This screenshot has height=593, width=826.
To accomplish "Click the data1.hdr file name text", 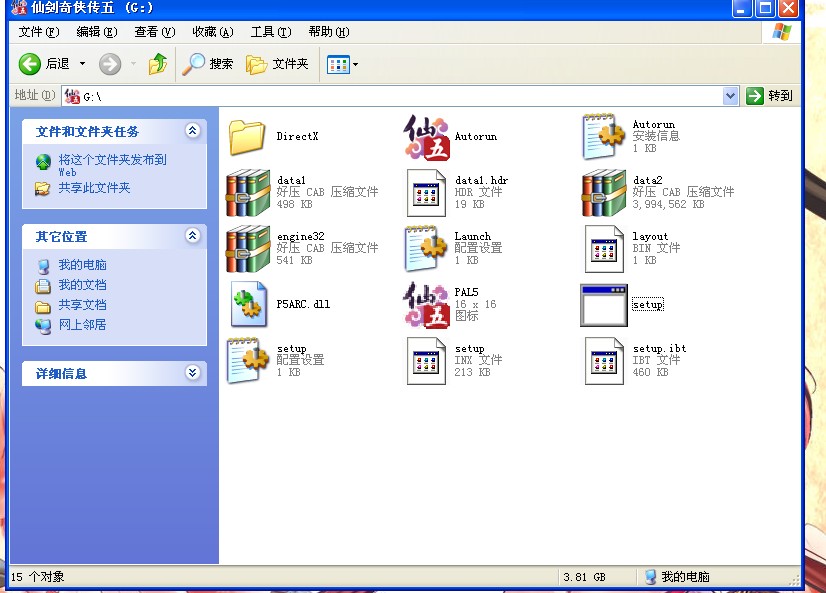I will coord(481,181).
